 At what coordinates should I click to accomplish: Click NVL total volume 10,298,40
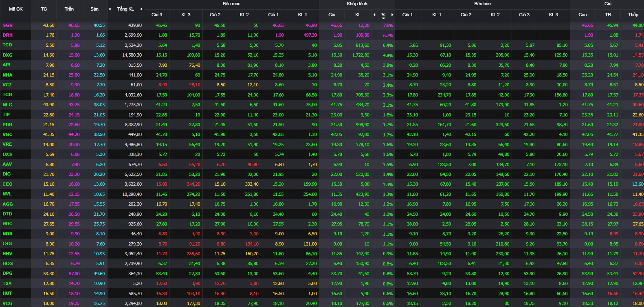coord(132,194)
